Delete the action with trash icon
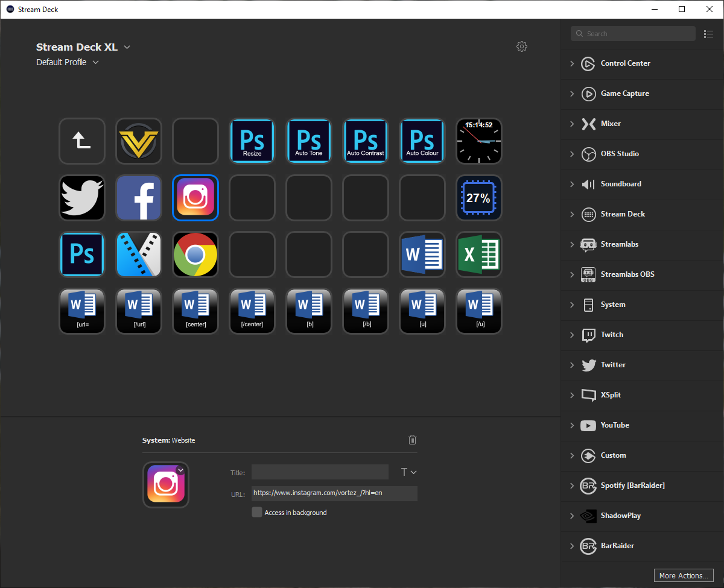This screenshot has height=588, width=724. (x=412, y=440)
